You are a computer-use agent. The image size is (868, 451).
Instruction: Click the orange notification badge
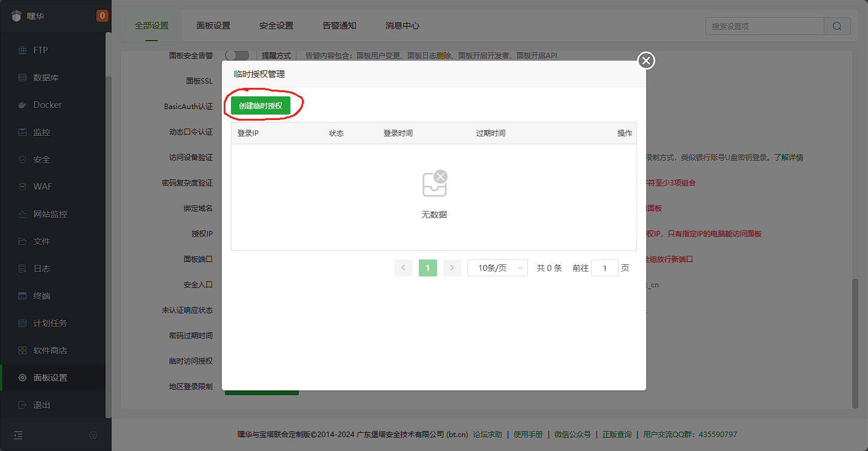(102, 16)
